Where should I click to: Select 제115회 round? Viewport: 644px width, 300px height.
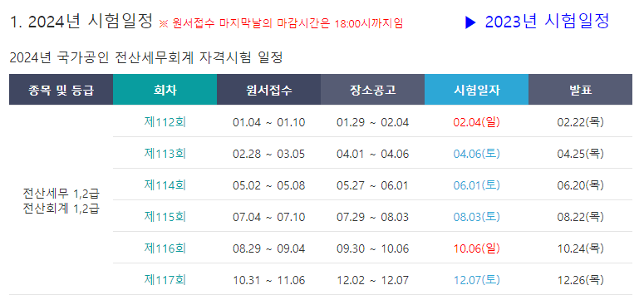pos(165,217)
